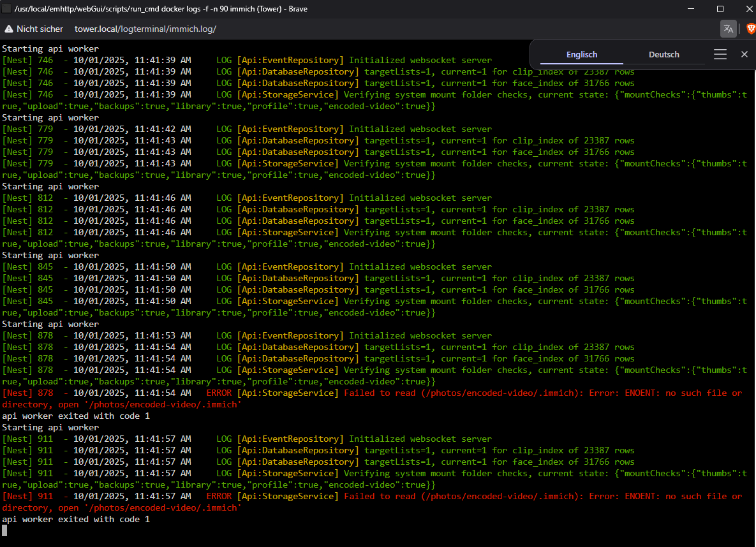Click the window icon in title bar

point(6,8)
